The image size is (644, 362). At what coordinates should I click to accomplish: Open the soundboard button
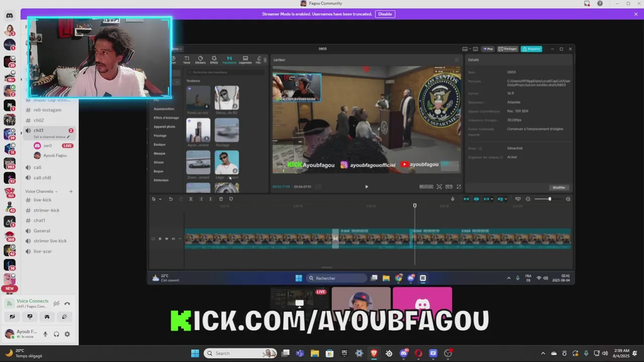click(x=64, y=317)
